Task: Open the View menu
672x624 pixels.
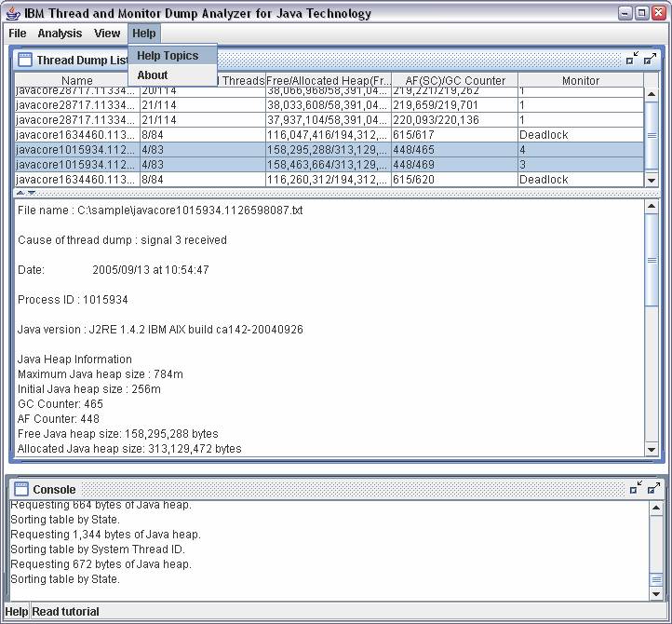Action: coord(107,34)
